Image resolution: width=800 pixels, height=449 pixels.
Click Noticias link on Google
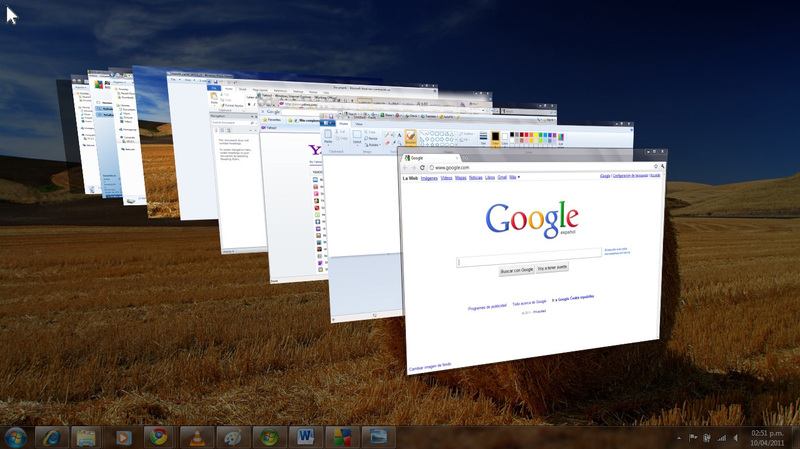tap(476, 178)
